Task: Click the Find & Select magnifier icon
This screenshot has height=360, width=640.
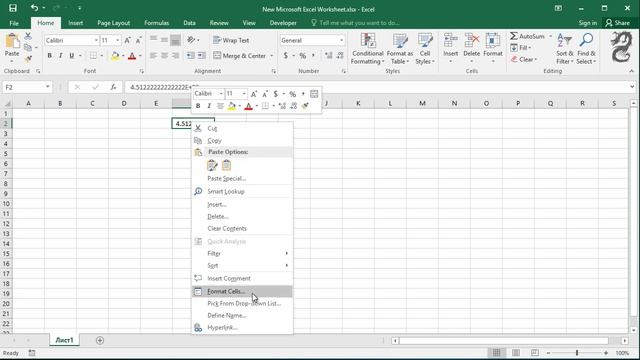Action: point(586,41)
